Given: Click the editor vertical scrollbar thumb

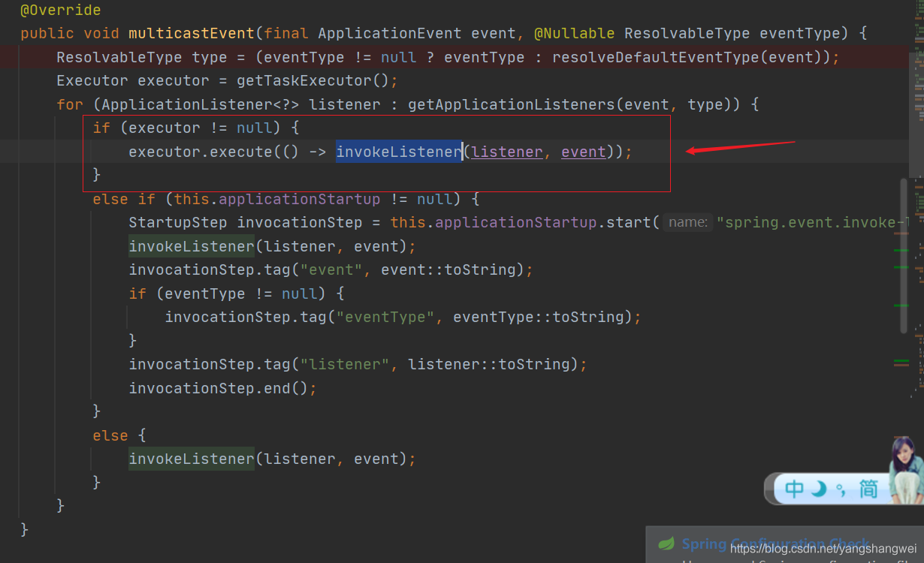Looking at the screenshot, I should (904, 255).
